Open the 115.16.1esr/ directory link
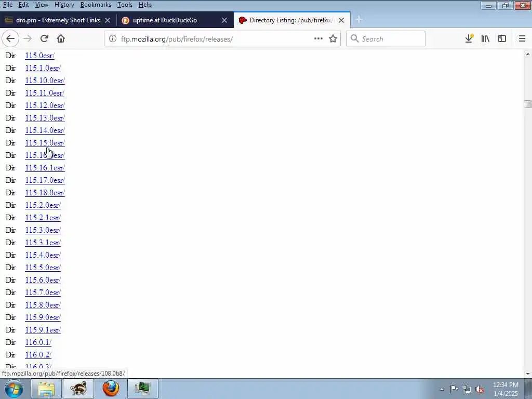532x399 pixels. point(45,168)
